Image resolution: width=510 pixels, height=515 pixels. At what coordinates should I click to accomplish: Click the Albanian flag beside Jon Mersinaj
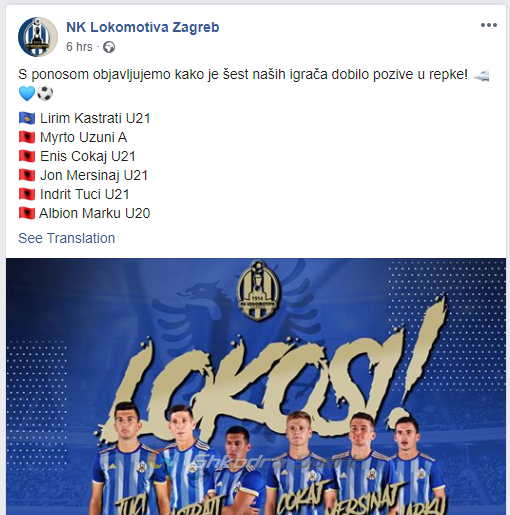(x=27, y=175)
